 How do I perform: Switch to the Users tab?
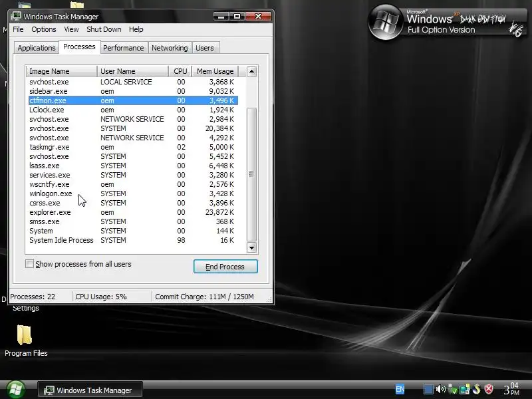click(205, 48)
